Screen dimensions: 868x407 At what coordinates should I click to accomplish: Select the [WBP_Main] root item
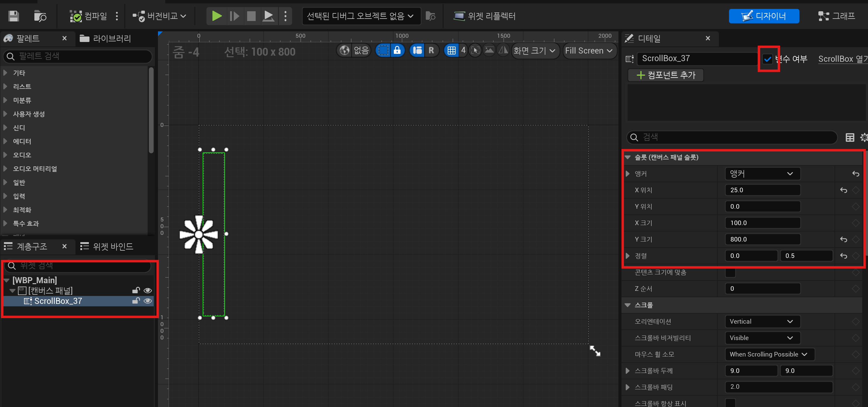click(x=34, y=280)
